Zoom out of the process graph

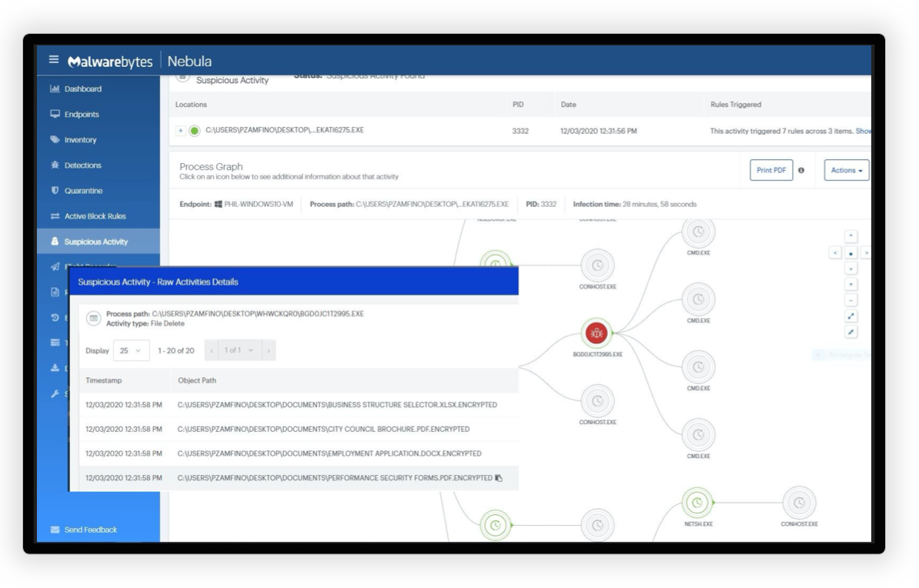[x=850, y=300]
